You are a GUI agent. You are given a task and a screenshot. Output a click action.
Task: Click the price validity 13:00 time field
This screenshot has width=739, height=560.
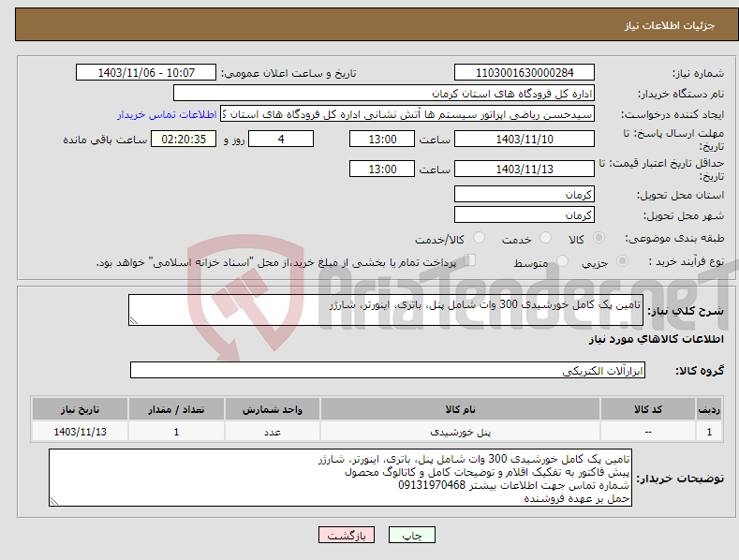[x=382, y=169]
